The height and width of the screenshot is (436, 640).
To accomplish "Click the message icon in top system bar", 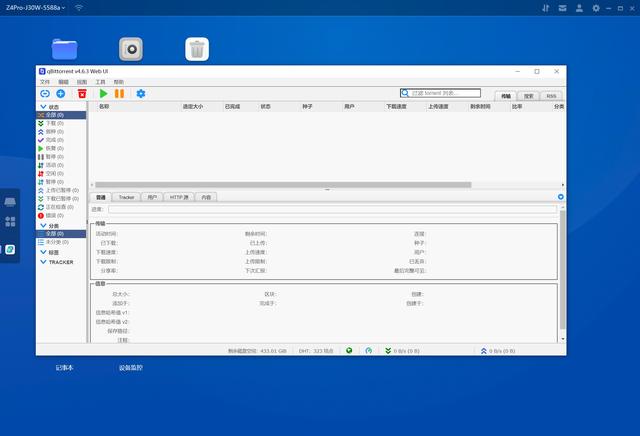I will (x=562, y=8).
